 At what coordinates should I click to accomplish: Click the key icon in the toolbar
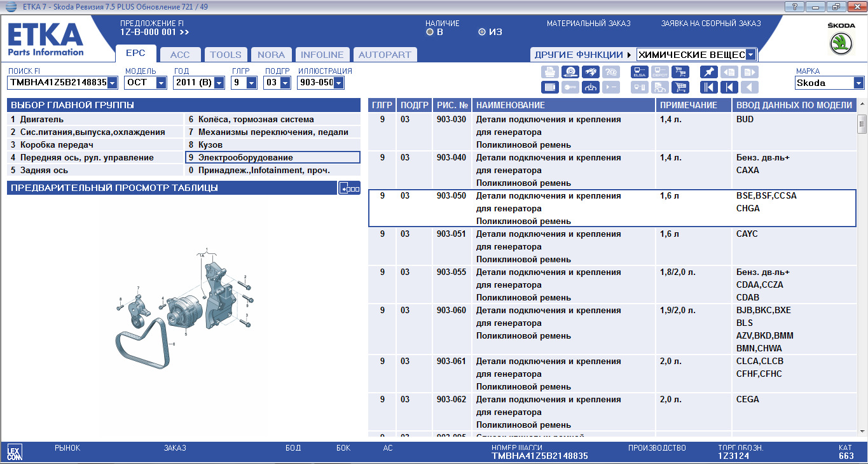pyautogui.click(x=570, y=87)
